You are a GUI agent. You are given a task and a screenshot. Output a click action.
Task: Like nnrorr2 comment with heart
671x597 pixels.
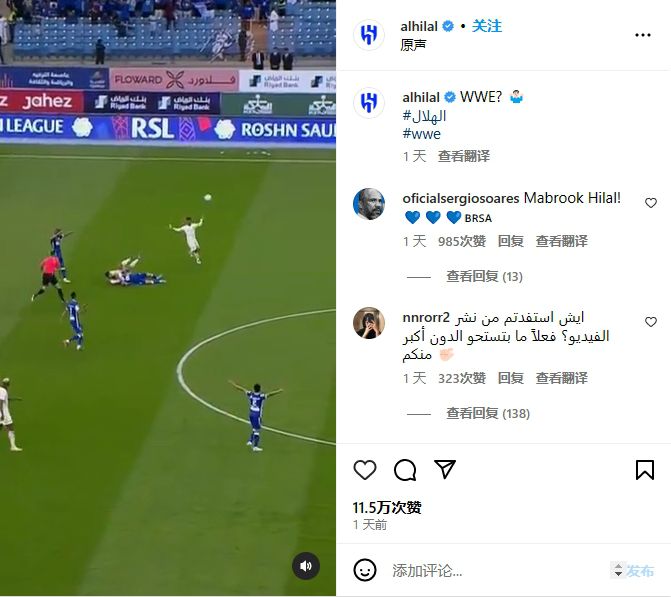pos(650,322)
